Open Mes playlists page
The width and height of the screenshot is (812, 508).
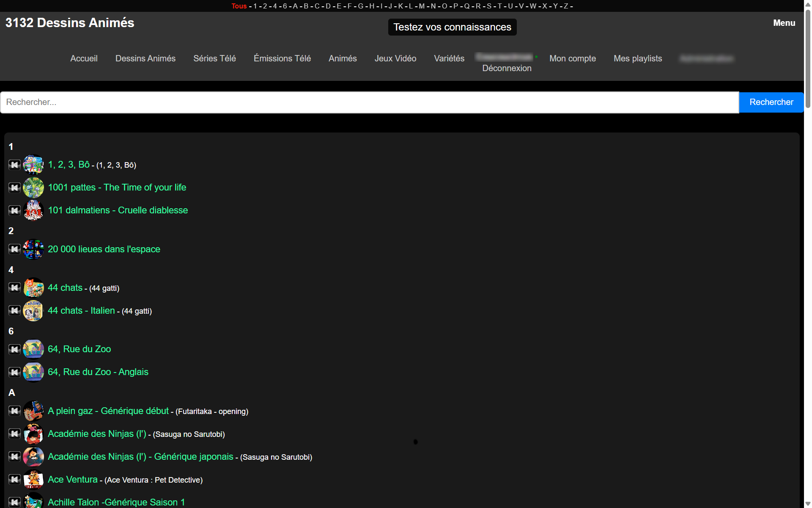tap(637, 58)
